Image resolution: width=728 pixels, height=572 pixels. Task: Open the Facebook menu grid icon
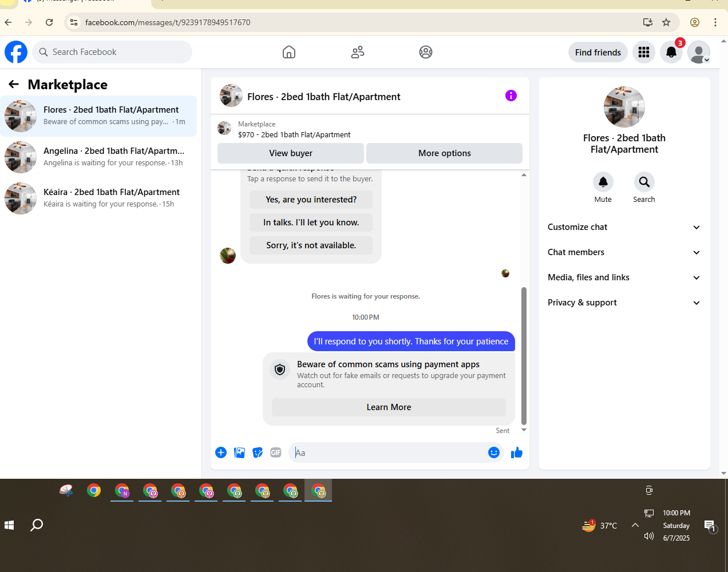coord(644,52)
